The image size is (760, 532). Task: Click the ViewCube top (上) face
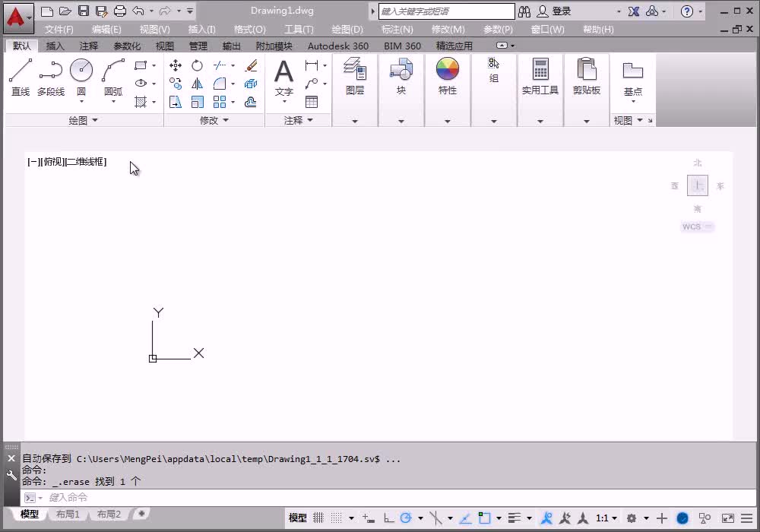698,185
